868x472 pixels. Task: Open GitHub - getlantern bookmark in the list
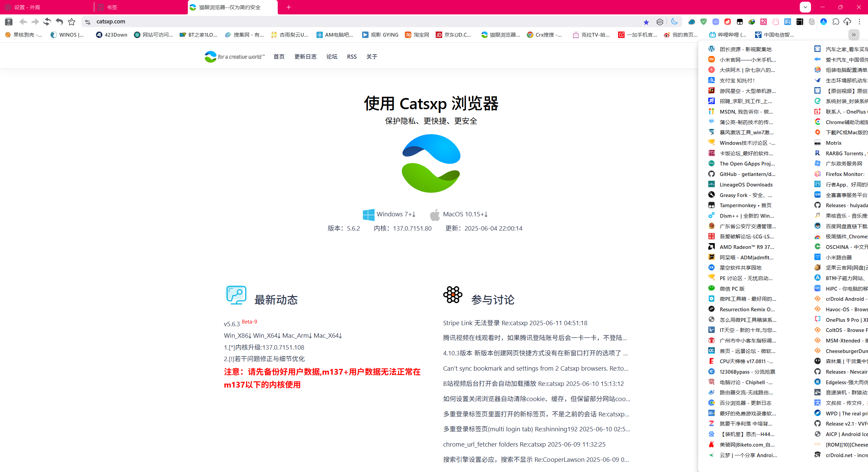[x=743, y=174]
